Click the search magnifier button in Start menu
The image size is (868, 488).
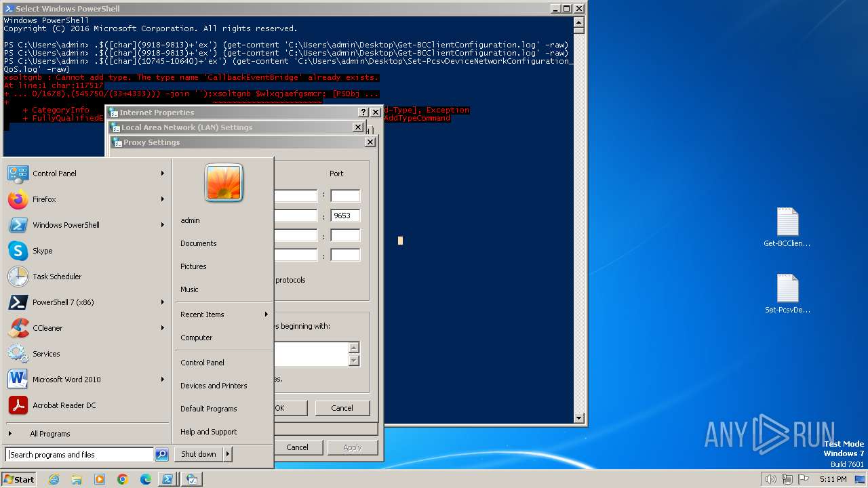[x=161, y=455]
